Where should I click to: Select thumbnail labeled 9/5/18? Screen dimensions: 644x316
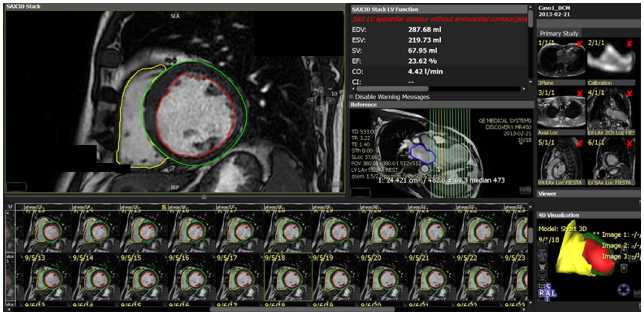click(288, 277)
